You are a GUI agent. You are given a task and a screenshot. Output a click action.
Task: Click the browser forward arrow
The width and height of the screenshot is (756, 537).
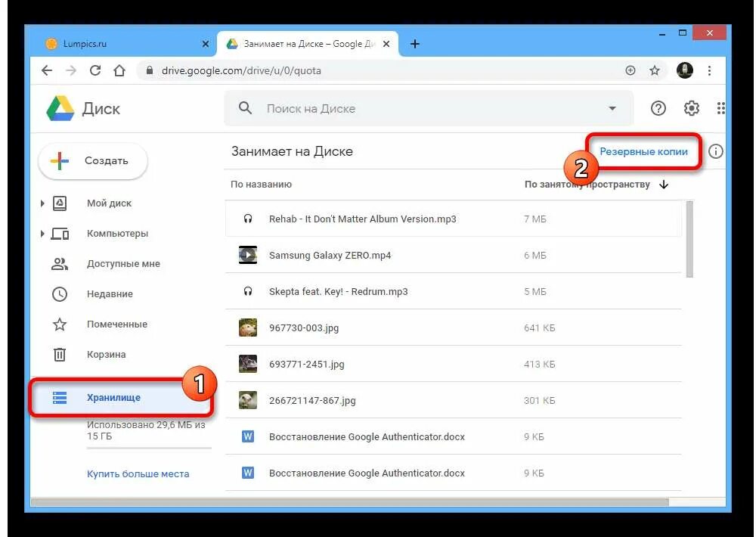[71, 70]
